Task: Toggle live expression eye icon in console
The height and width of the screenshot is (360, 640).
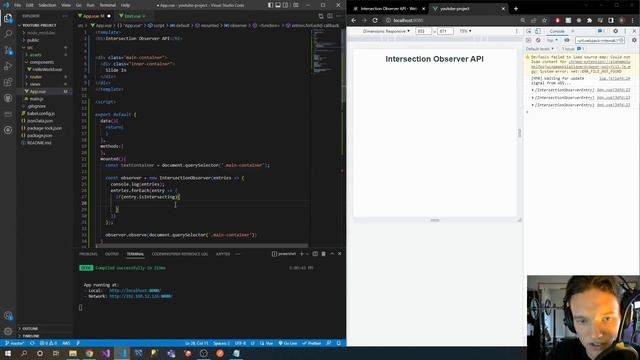Action: click(x=567, y=40)
